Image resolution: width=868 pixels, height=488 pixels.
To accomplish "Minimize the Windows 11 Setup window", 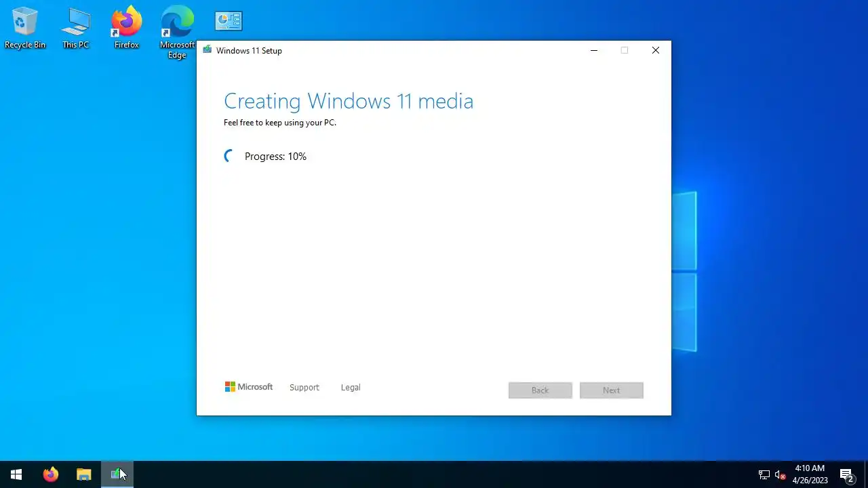I will (x=594, y=50).
